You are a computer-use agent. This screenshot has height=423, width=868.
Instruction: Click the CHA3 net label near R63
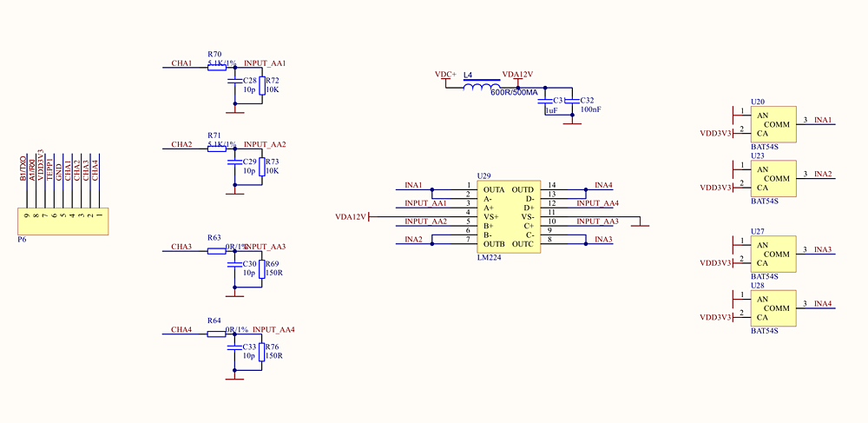click(x=181, y=247)
